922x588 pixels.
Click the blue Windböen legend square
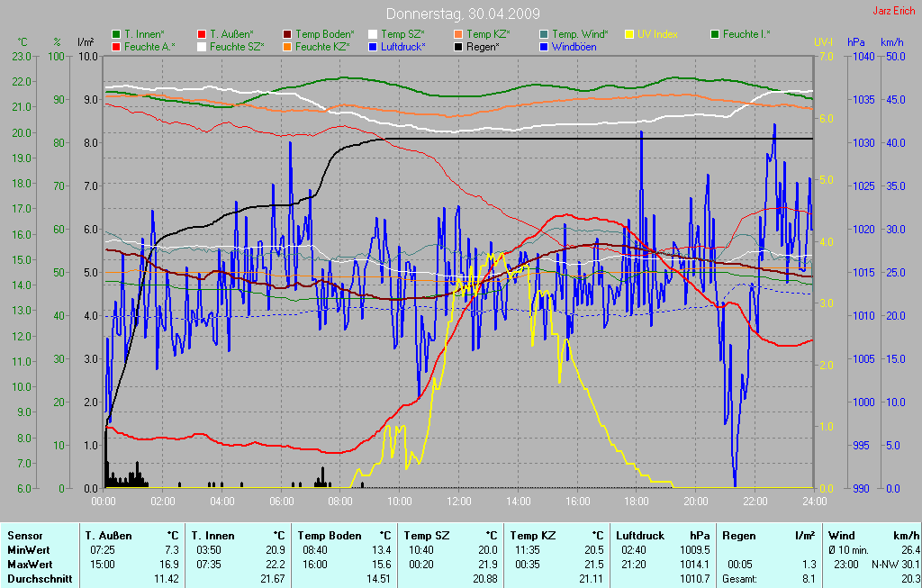[544, 46]
